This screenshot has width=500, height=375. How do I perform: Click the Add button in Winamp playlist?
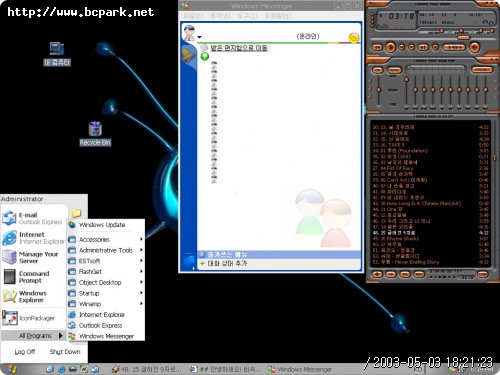pyautogui.click(x=377, y=274)
